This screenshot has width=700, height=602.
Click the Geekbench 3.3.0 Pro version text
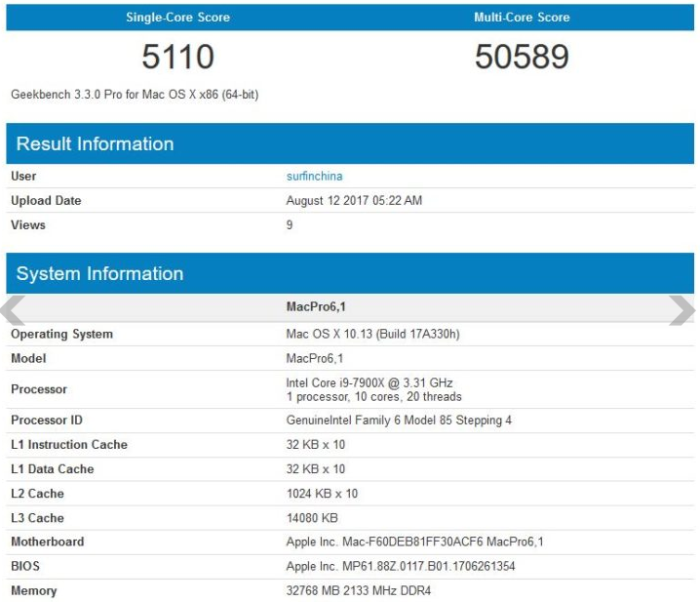tap(135, 95)
